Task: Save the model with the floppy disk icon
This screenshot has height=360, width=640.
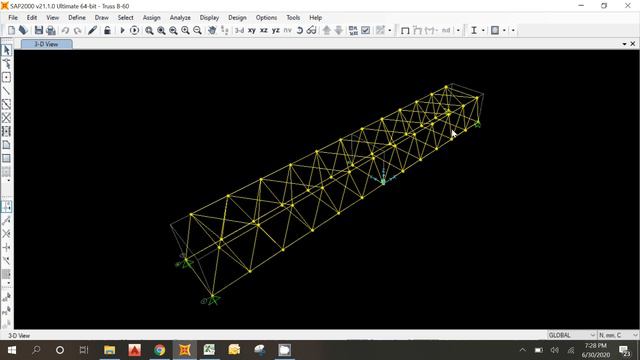Action: (x=39, y=30)
